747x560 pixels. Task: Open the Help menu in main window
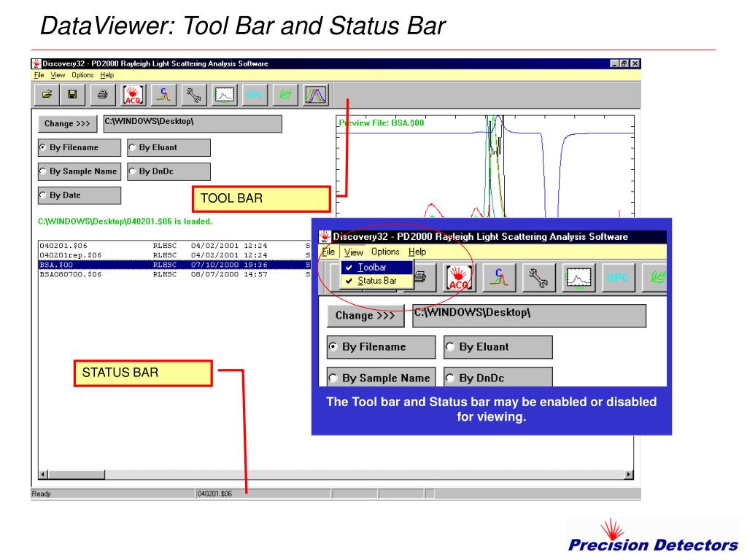(x=107, y=75)
